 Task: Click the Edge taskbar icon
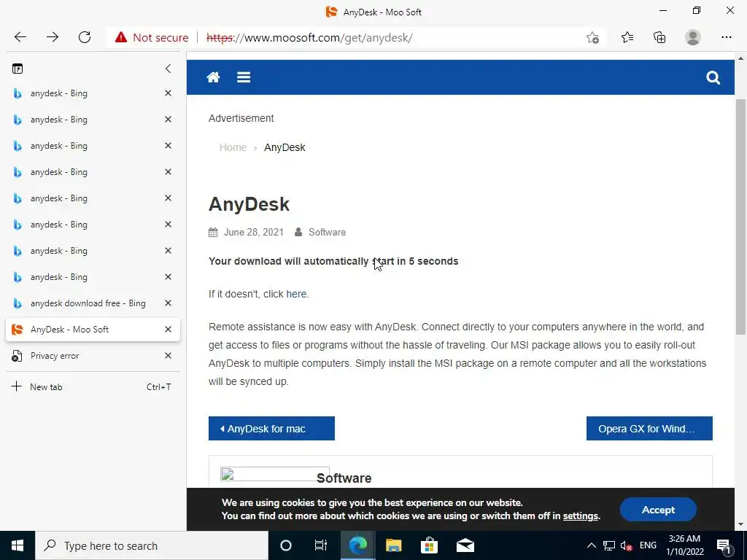(x=357, y=545)
